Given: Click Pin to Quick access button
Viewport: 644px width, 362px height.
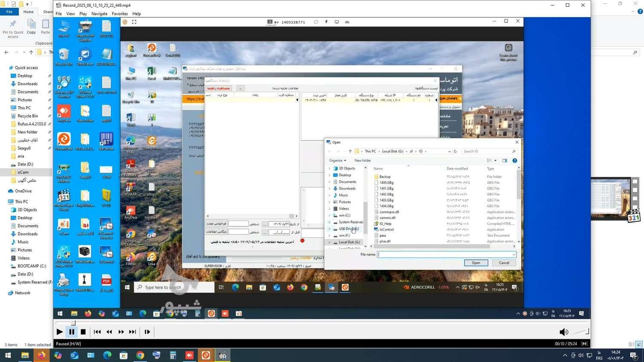Looking at the screenshot, I should (x=13, y=28).
